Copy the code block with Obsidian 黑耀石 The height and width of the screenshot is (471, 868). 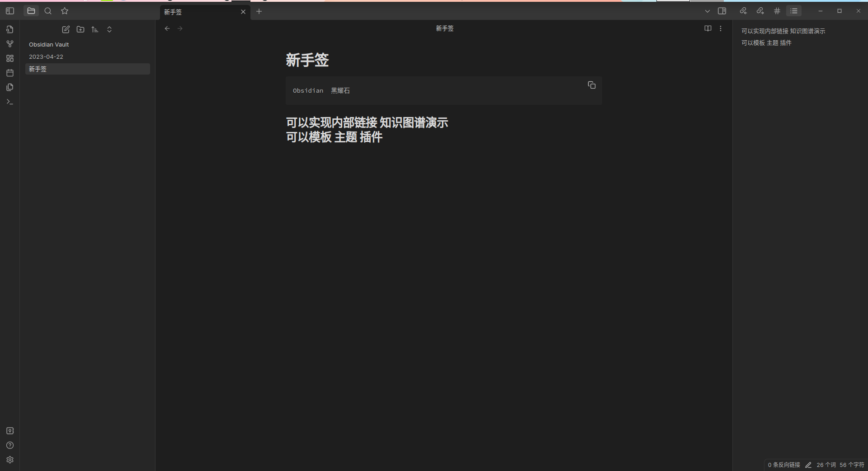(591, 85)
